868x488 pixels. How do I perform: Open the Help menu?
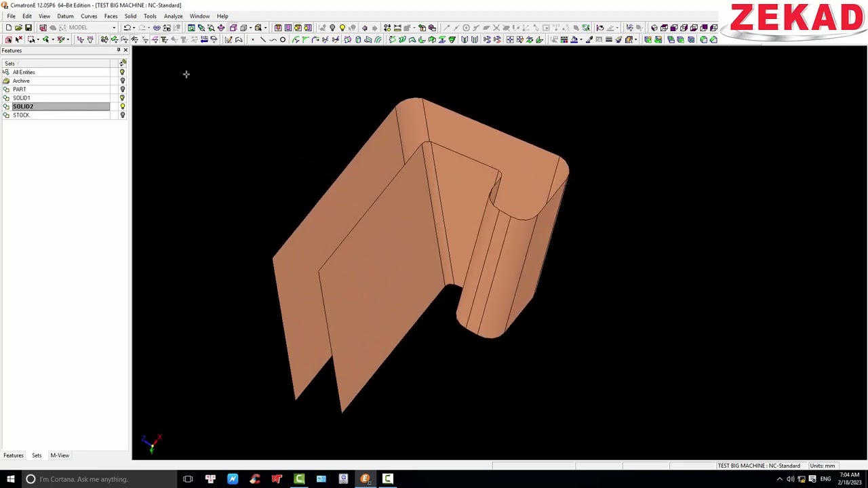pyautogui.click(x=222, y=16)
